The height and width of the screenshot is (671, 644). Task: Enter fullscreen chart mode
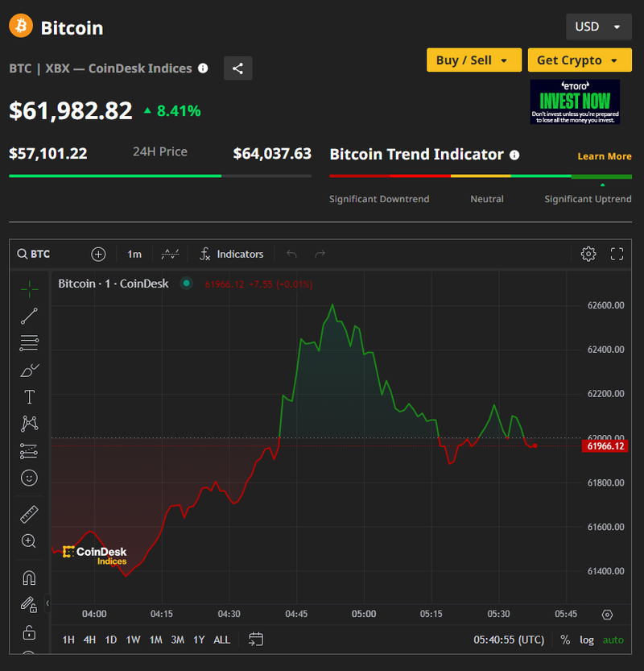point(617,254)
